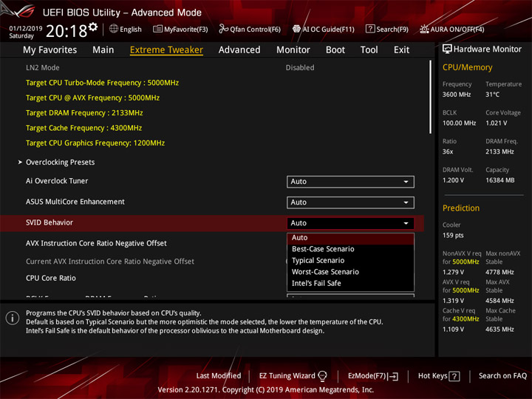Screen dimensions: 532x399
Task: Click English language button
Action: (x=126, y=29)
